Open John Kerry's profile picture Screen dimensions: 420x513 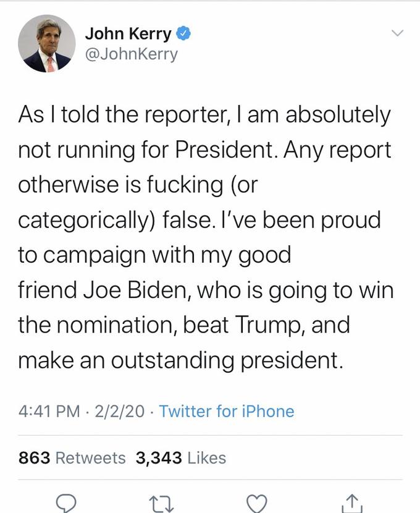pyautogui.click(x=46, y=45)
